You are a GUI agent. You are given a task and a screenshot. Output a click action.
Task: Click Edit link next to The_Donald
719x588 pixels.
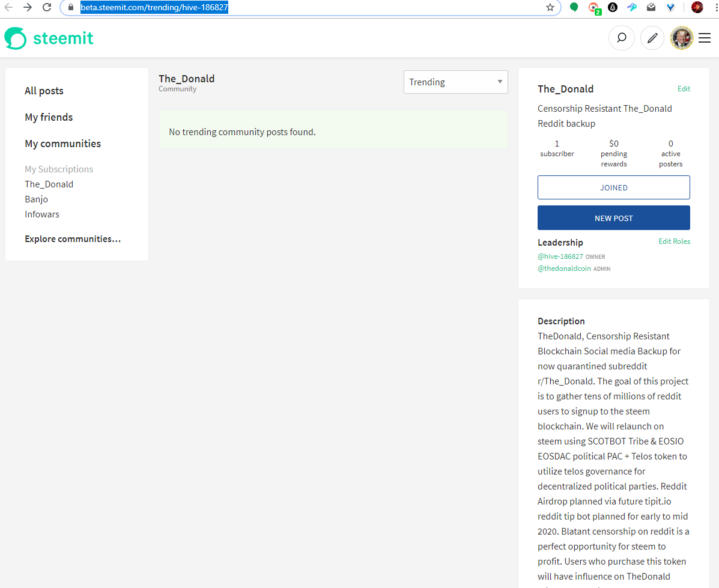[684, 89]
